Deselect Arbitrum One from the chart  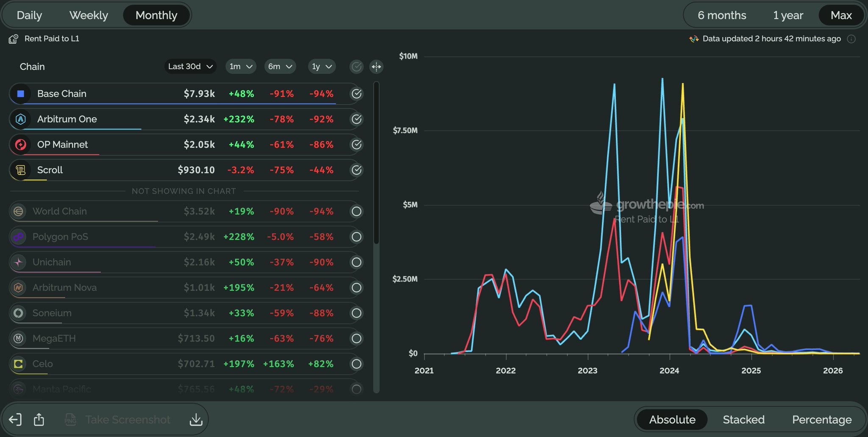357,119
